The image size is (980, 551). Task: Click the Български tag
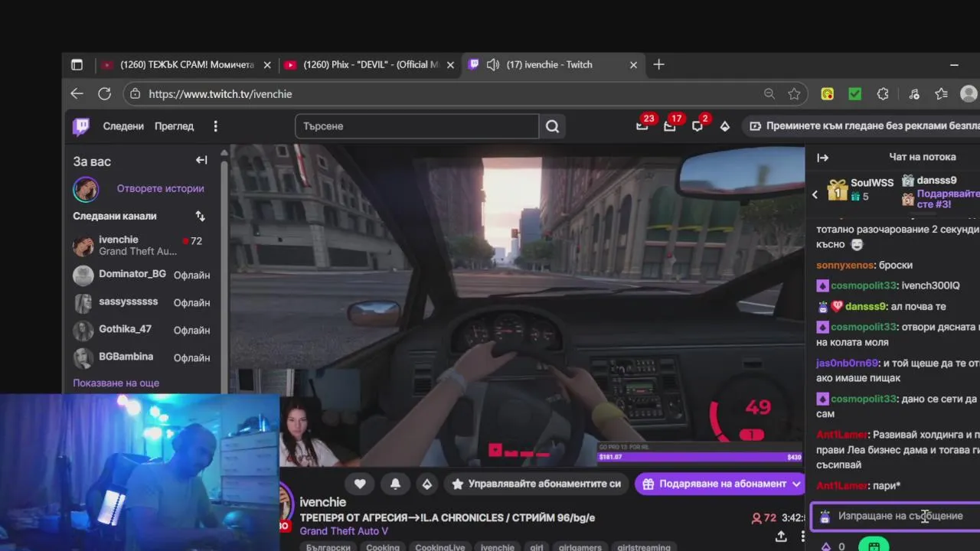pos(328,547)
